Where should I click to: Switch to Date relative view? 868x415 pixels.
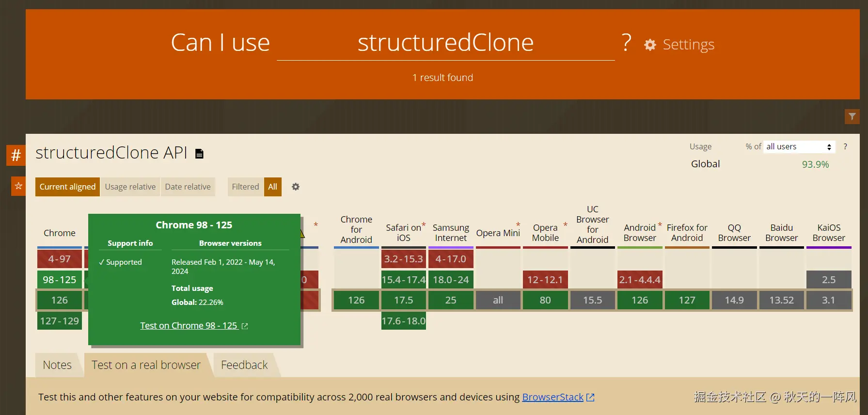tap(188, 187)
